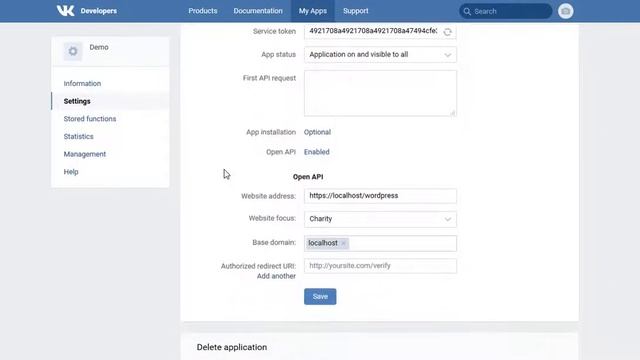Go to the Information section

coord(82,83)
